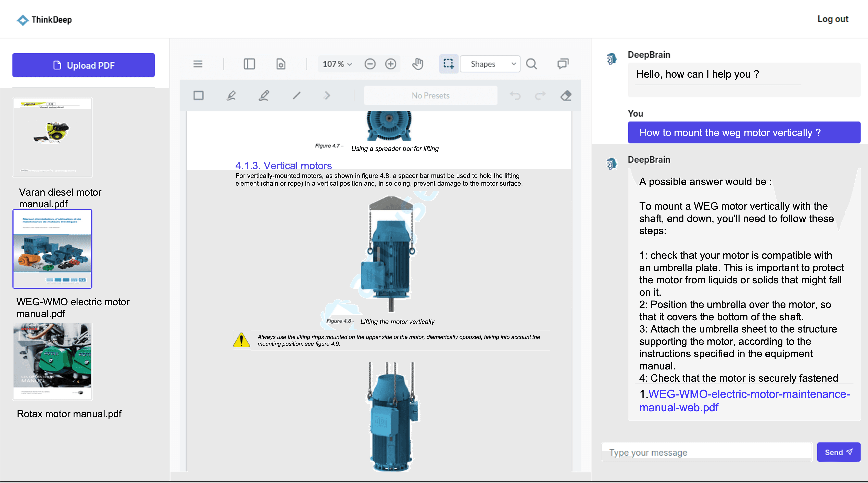Click the Type your message field
Screen dimensions: 868x483
point(707,452)
